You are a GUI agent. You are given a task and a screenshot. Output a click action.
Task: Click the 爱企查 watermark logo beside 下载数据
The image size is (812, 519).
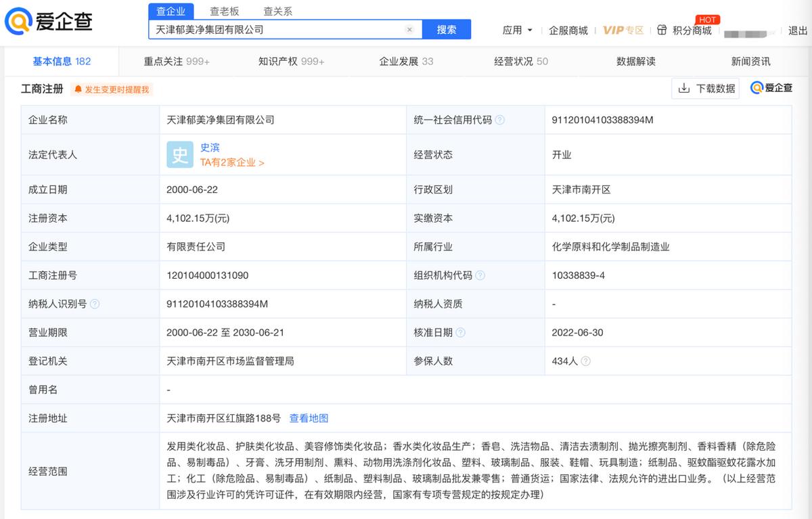[x=771, y=88]
